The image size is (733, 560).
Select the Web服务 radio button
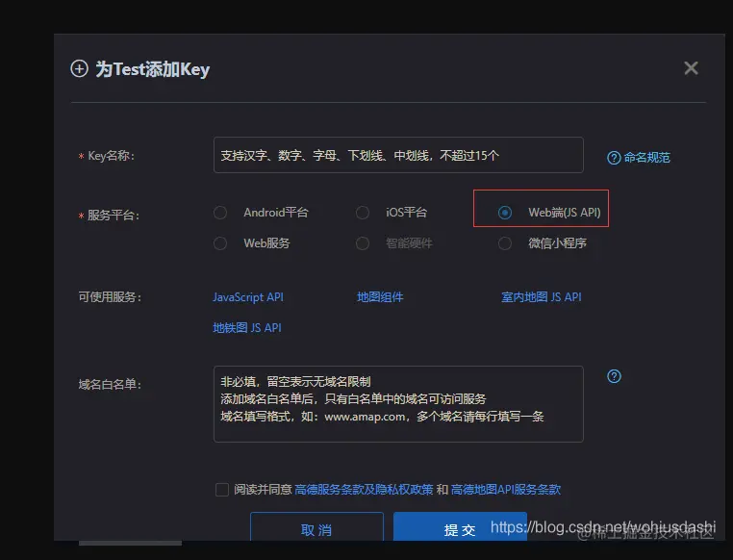pos(220,243)
